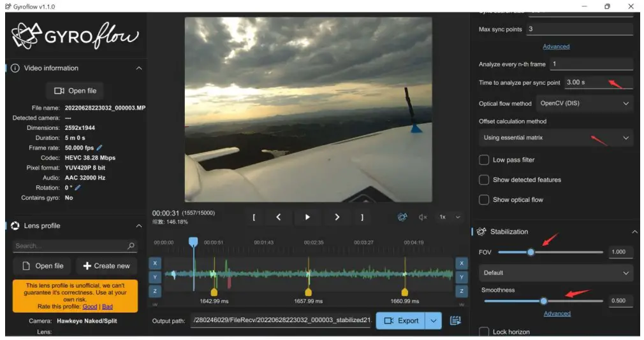644x340 pixels.
Task: Click the Export button
Action: [400, 321]
